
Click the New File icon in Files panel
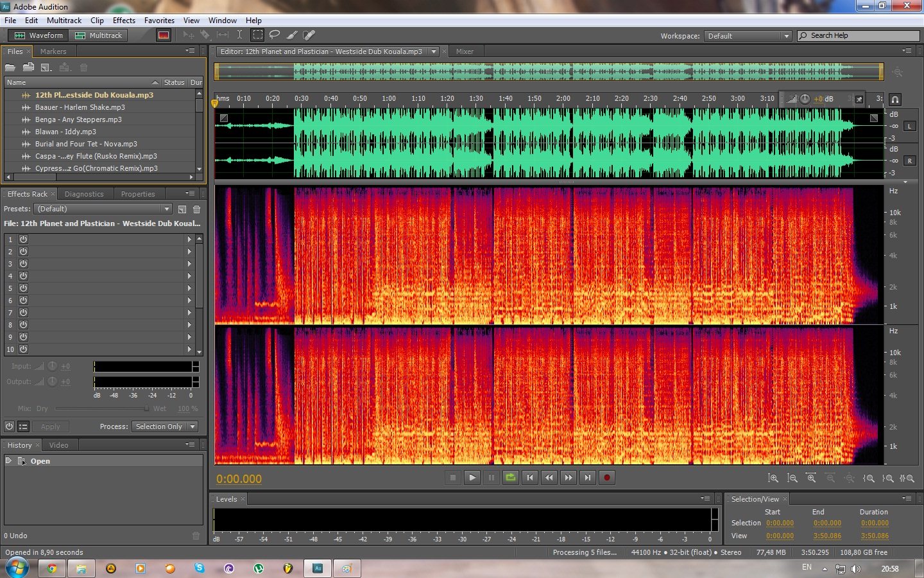[46, 67]
